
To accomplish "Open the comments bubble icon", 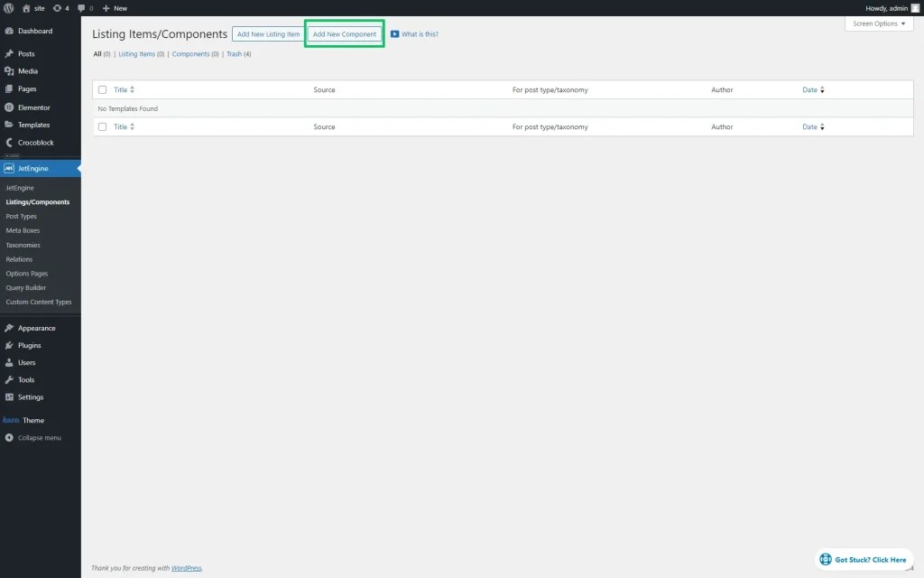I will tap(81, 8).
